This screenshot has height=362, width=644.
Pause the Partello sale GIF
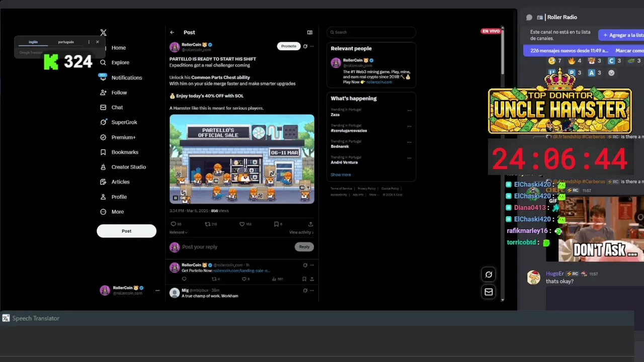coord(175,198)
